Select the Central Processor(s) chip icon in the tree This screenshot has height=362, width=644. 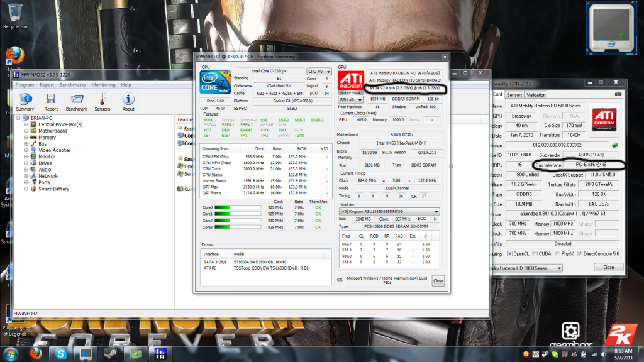click(x=34, y=124)
